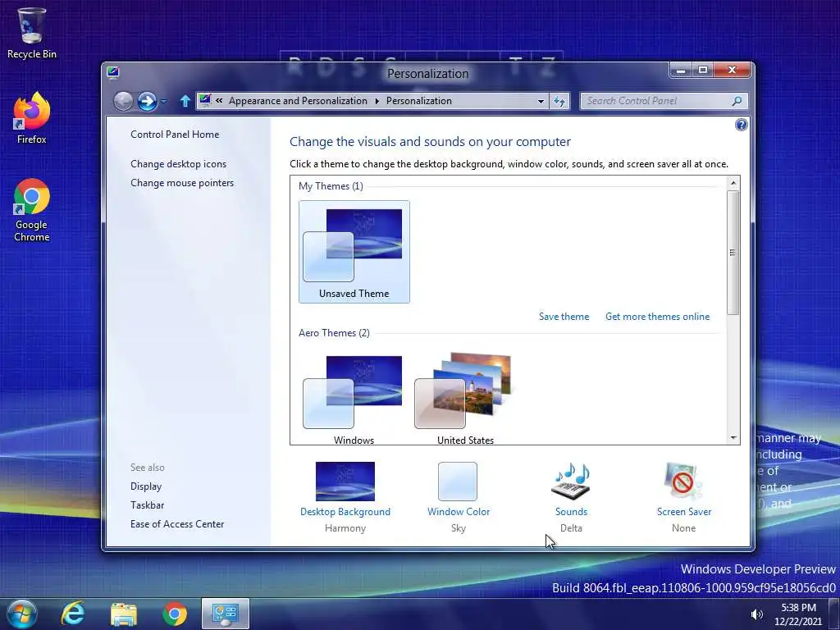Click the Aero Themes (2) heading

tap(334, 333)
